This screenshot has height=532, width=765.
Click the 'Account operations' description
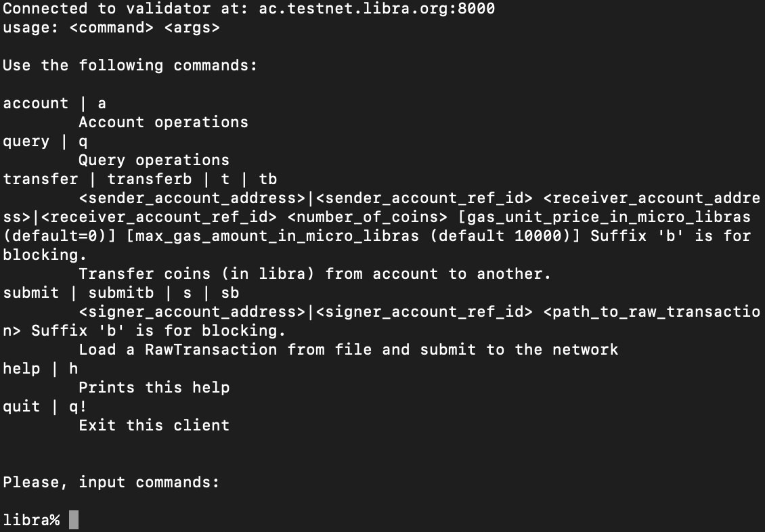coord(163,123)
